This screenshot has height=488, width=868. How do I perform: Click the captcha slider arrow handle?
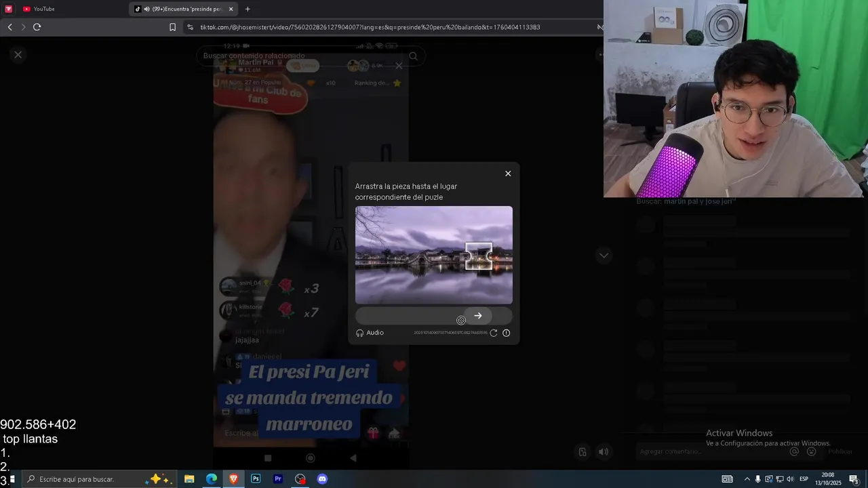[478, 316]
